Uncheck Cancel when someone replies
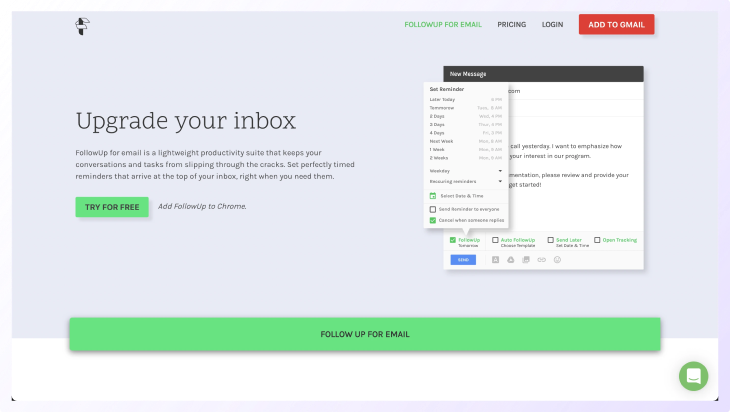This screenshot has height=412, width=730. 433,220
